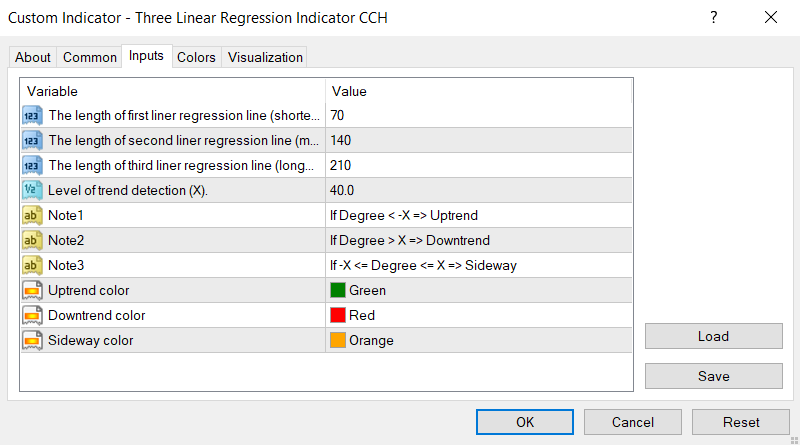
Task: Pick the red Downtrend color swatch
Action: 338,315
